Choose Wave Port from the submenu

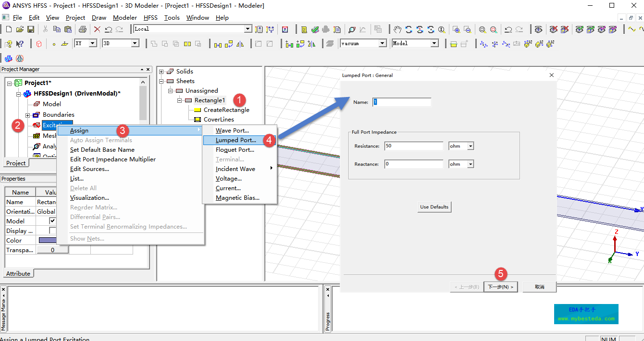pyautogui.click(x=232, y=131)
